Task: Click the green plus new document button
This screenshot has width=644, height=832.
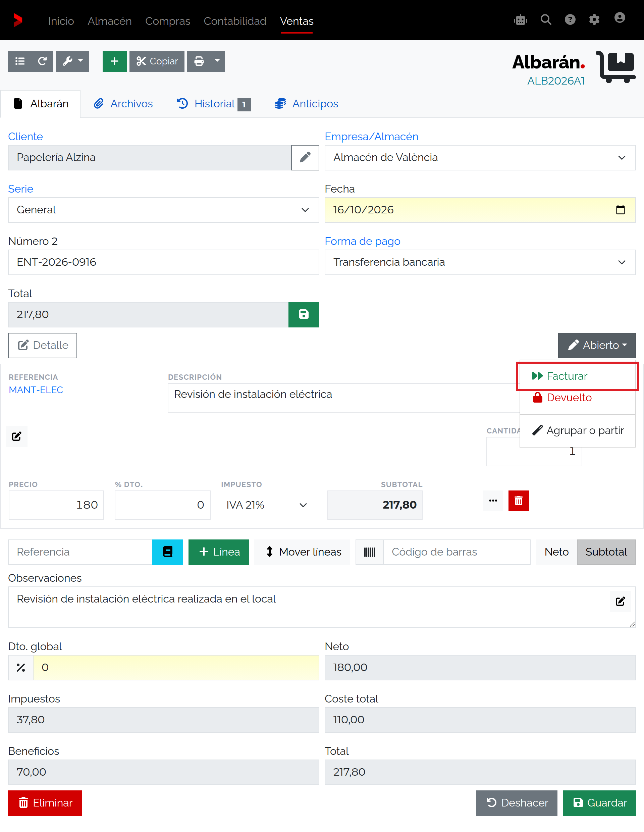Action: (114, 61)
